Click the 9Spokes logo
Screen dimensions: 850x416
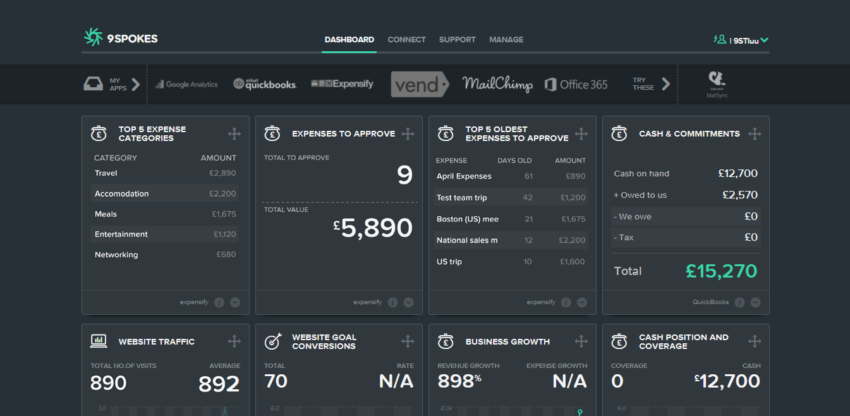[x=121, y=39]
